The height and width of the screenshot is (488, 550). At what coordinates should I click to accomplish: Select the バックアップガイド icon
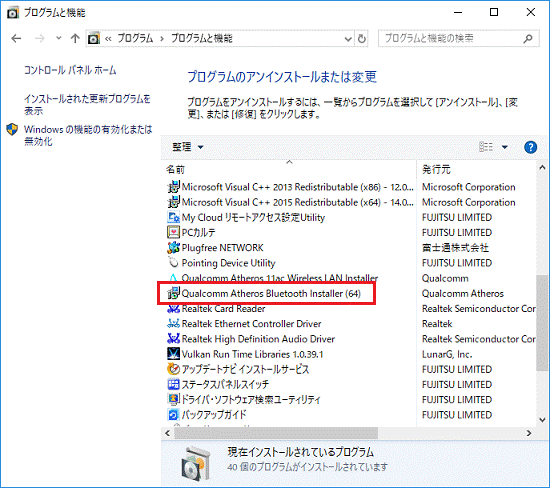(173, 415)
